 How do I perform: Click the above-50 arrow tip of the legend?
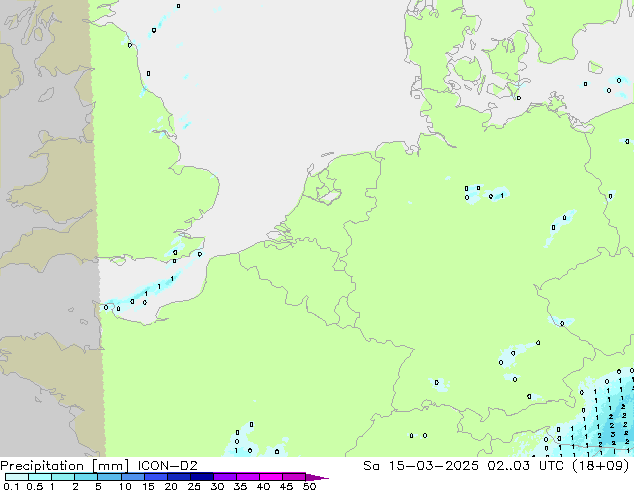click(x=318, y=477)
